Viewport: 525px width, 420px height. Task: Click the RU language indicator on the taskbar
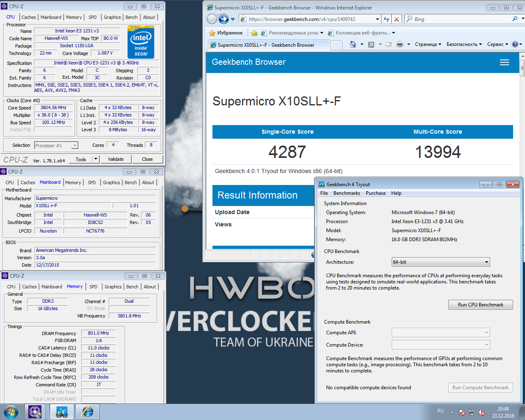point(441,411)
